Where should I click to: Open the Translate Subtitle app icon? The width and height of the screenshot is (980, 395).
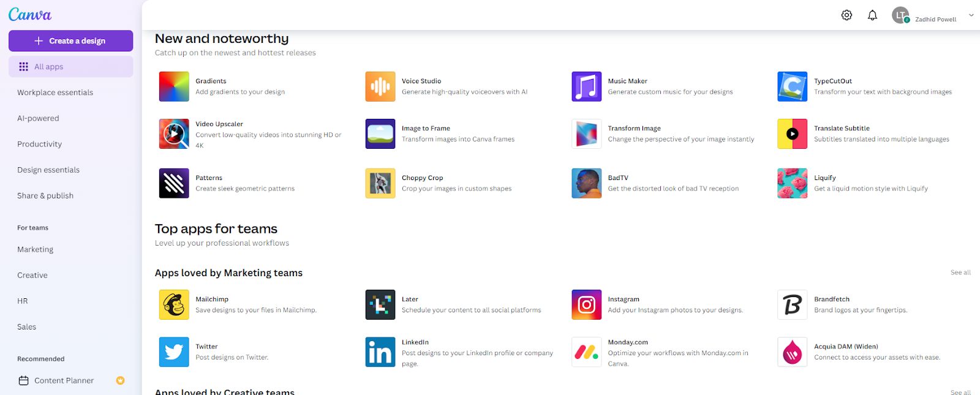[x=793, y=134]
